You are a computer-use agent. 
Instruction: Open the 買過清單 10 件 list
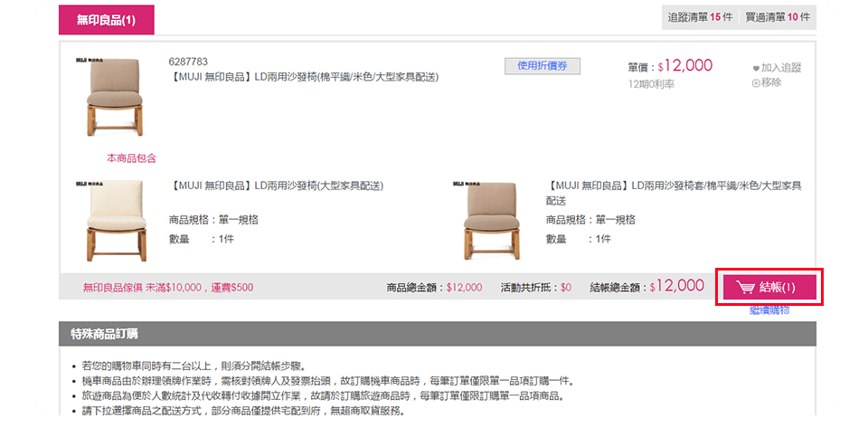point(778,17)
